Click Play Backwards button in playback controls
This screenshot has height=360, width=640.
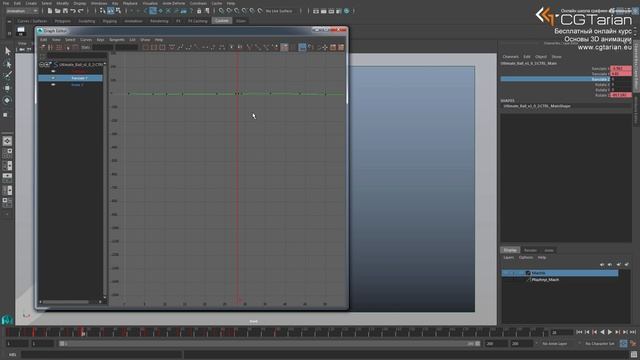[x=602, y=332]
